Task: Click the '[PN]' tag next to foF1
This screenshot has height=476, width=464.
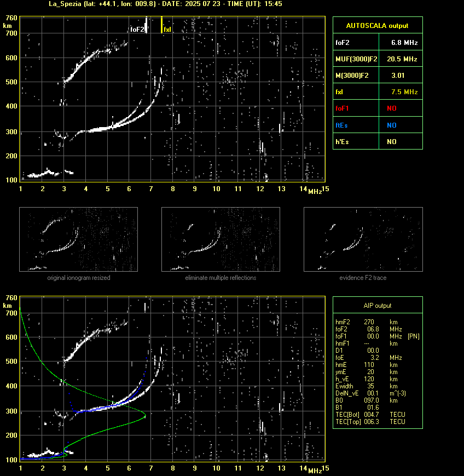Action: pyautogui.click(x=414, y=336)
